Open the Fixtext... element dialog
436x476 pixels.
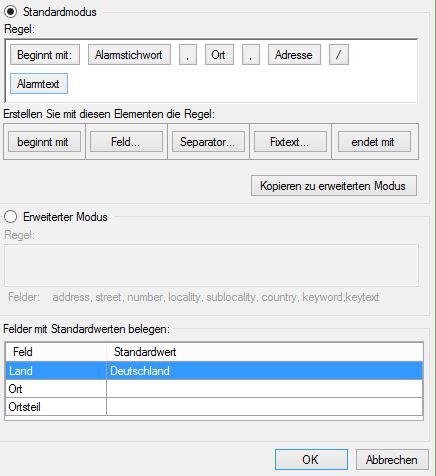click(290, 142)
